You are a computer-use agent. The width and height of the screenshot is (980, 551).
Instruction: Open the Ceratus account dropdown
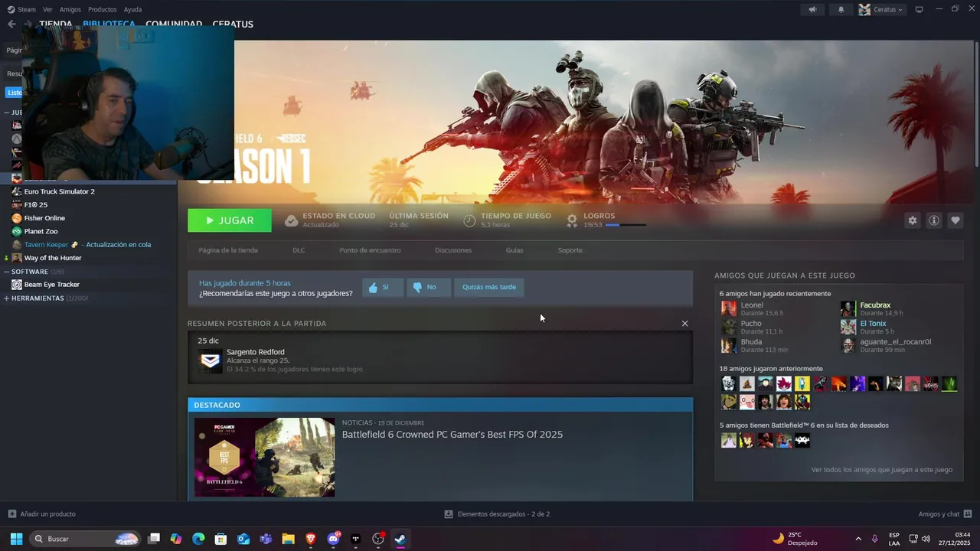pos(881,10)
